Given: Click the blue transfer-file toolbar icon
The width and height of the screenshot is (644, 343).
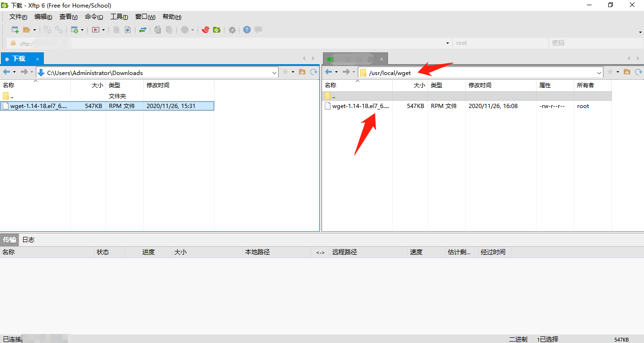Looking at the screenshot, I should 128,30.
